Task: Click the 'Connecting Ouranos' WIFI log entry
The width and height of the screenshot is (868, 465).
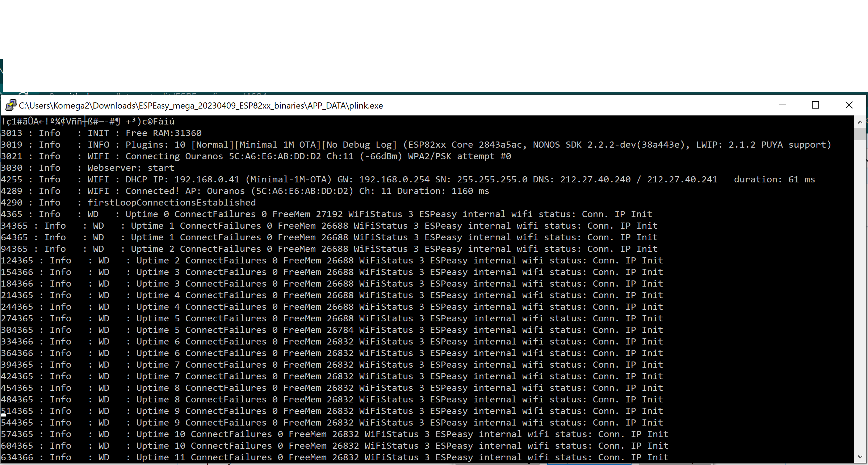Action: [x=203, y=156]
